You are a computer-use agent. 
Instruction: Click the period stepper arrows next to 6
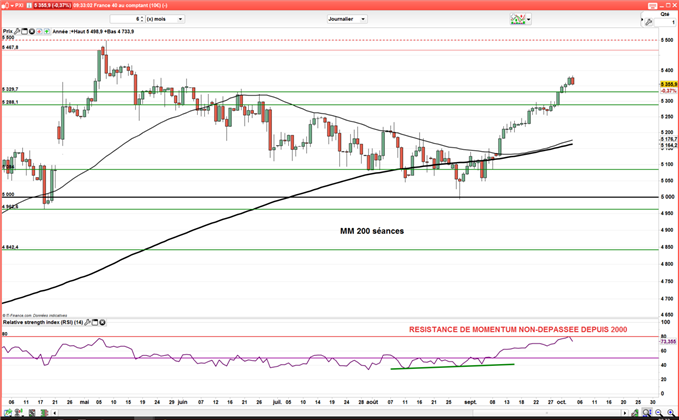pos(142,19)
